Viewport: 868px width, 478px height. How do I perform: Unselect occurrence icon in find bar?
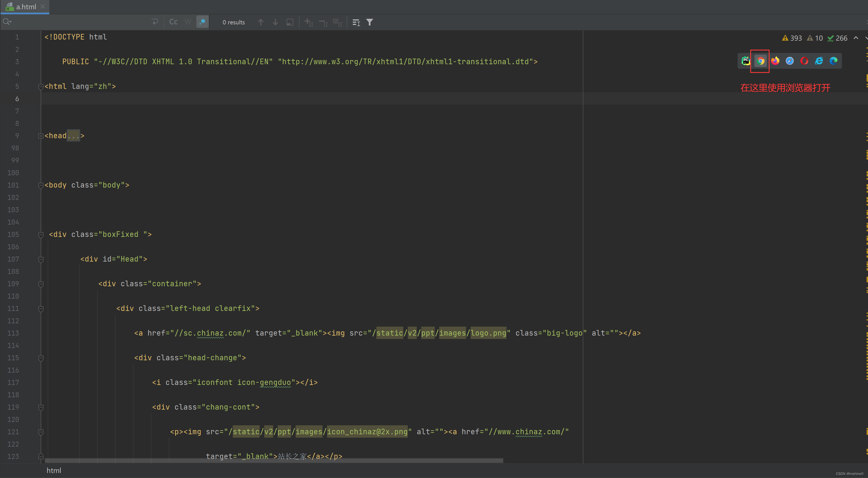tap(323, 22)
